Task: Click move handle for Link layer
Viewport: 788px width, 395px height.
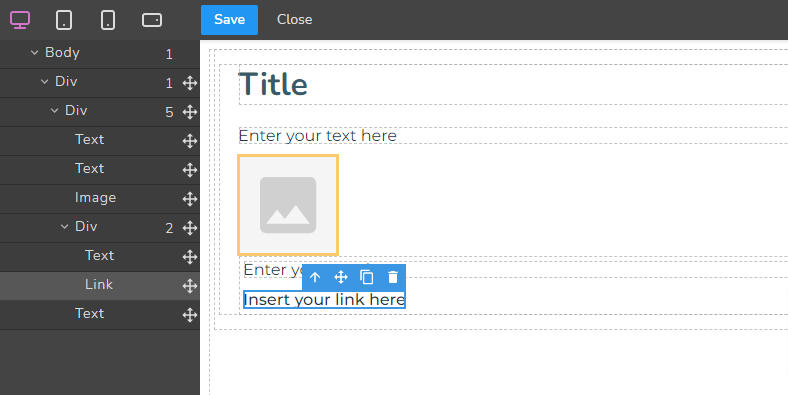Action: (189, 285)
